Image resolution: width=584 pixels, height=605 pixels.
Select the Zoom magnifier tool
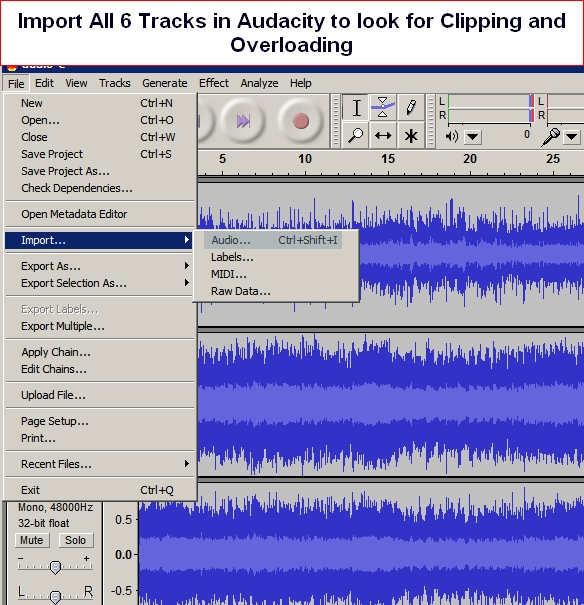tap(356, 135)
